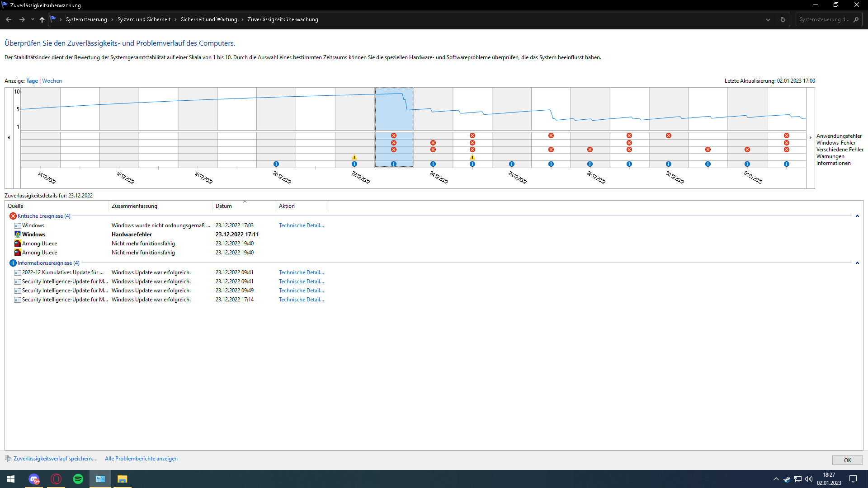868x488 pixels.
Task: Switch chart view to Wochen
Action: [x=52, y=81]
